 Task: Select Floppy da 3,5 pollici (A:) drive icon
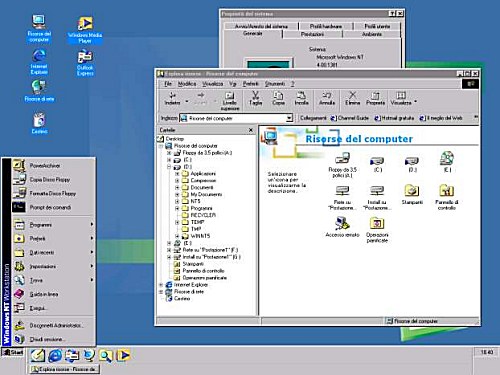tap(342, 165)
